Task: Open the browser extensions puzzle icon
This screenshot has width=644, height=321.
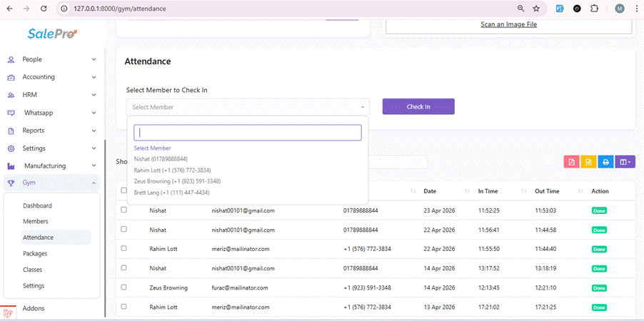Action: [594, 9]
